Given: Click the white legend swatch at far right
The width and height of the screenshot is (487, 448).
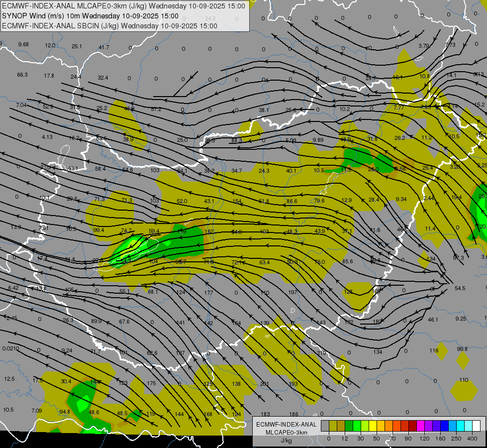Looking at the screenshot, I should click(x=477, y=426).
